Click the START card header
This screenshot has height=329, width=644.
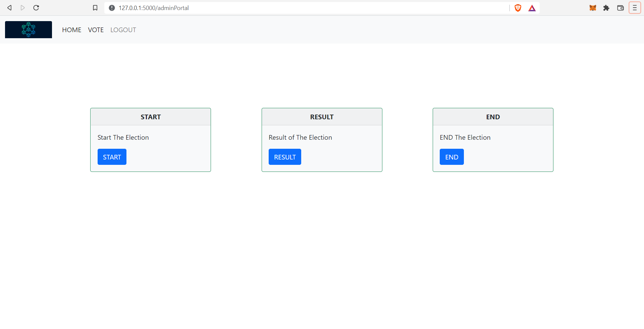point(151,117)
